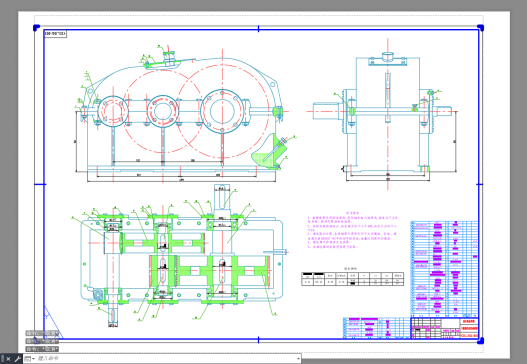Open recent commands dropdown in command line
The height and width of the screenshot is (364, 527).
tap(30, 359)
